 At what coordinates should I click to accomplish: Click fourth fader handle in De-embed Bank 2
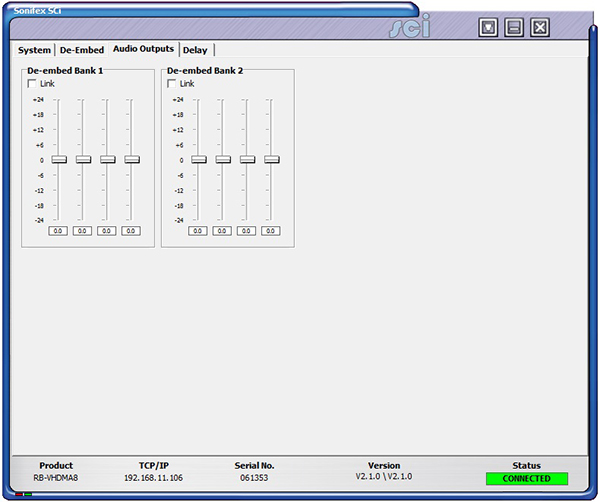click(x=271, y=159)
